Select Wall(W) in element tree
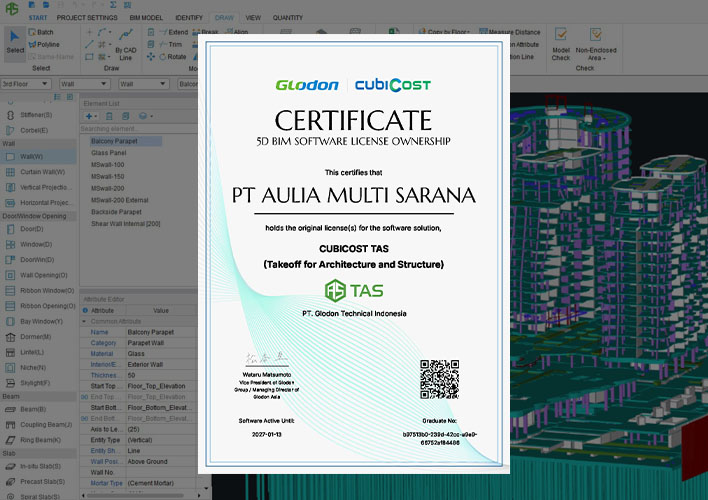Screen dimensions: 708x500 (38, 157)
